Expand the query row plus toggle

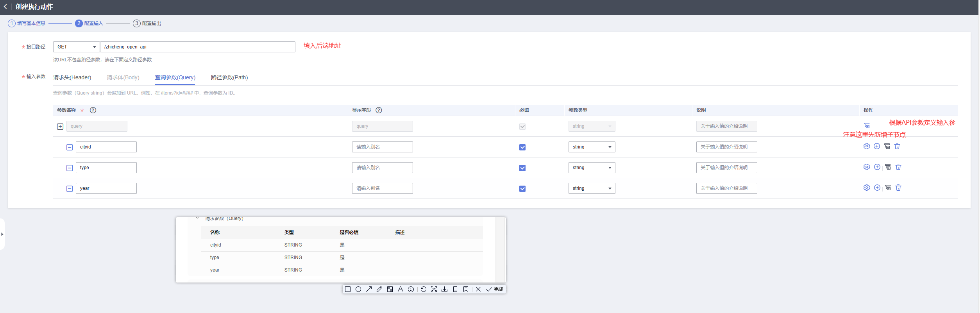[60, 127]
